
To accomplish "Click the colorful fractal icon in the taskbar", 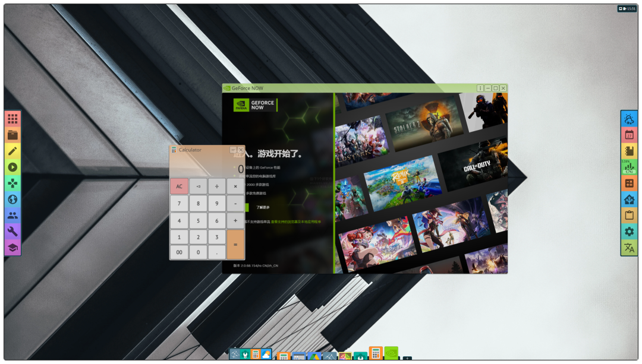I will point(345,356).
